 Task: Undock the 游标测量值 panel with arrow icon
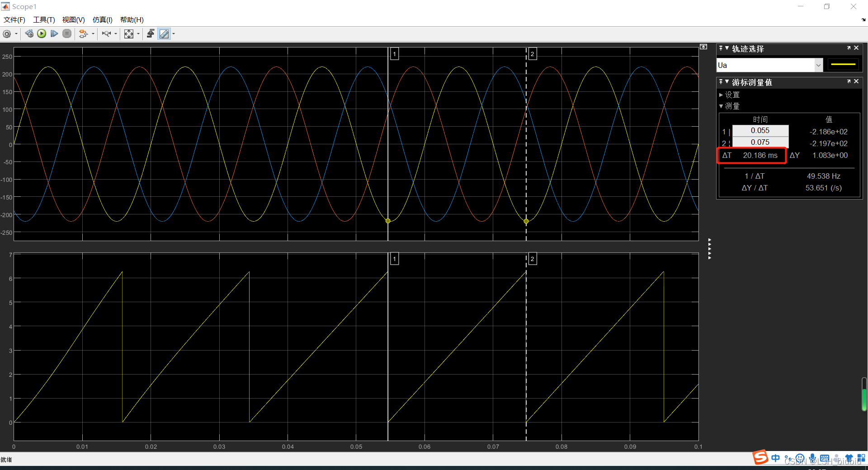tap(849, 81)
